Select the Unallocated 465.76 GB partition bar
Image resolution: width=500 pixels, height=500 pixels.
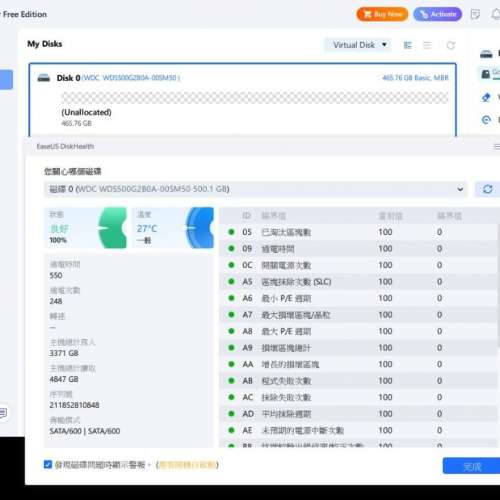[255, 98]
